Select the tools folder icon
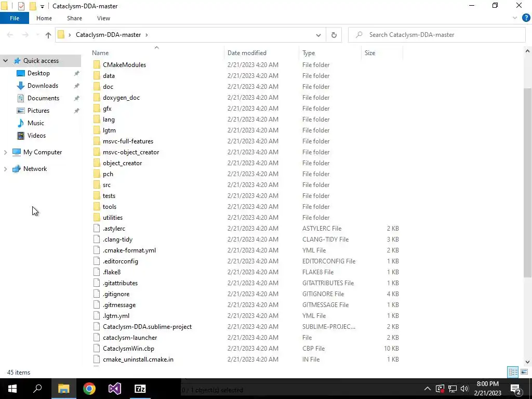The height and width of the screenshot is (399, 532). pos(97,207)
